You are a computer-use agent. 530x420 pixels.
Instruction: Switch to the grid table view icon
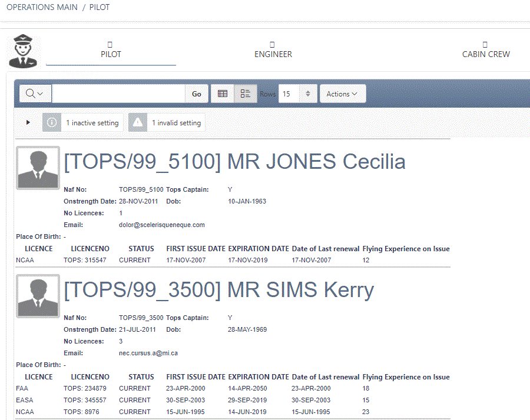coord(223,94)
